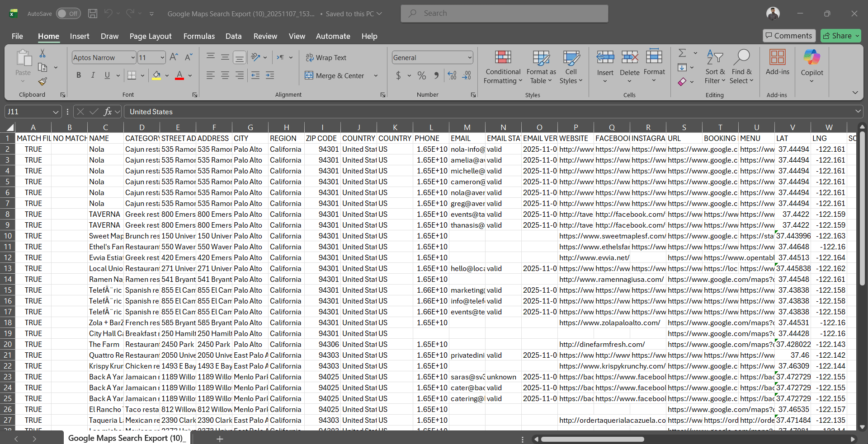This screenshot has width=868, height=444.
Task: Open Conditional Formatting in Styles group
Action: click(503, 68)
